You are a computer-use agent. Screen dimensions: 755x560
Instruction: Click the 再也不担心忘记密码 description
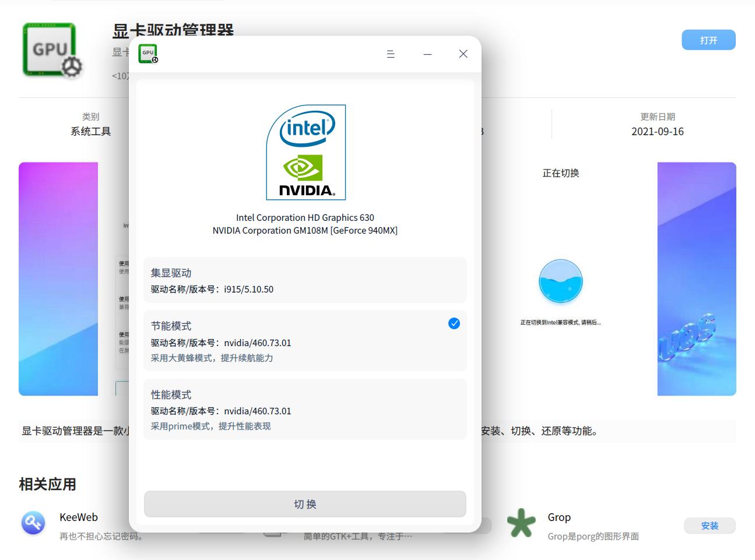tap(101, 536)
